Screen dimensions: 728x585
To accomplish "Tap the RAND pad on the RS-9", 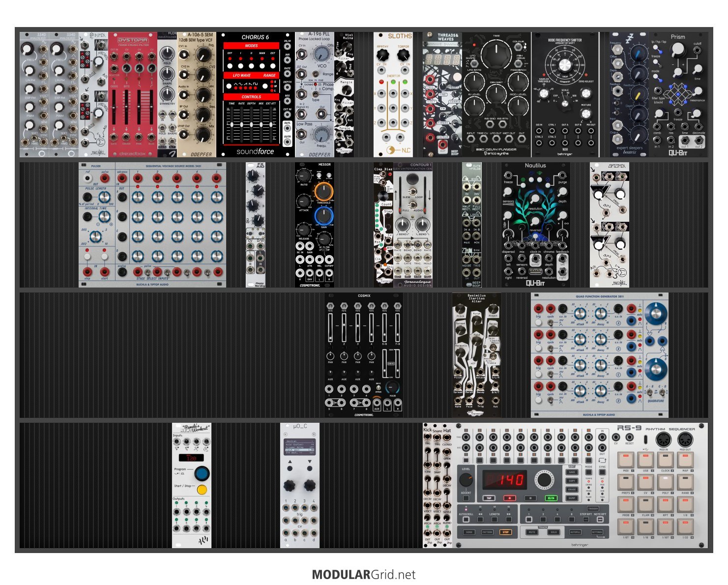I will click(x=685, y=483).
